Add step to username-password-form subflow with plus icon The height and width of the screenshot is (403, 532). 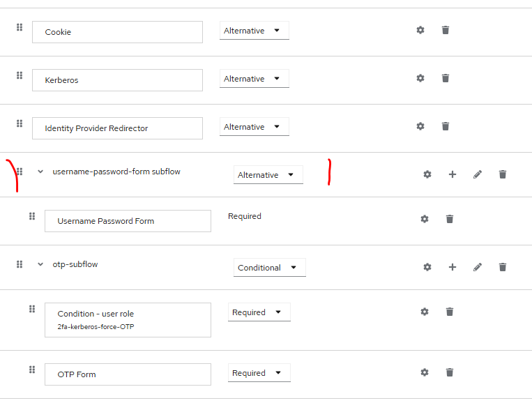tap(453, 174)
